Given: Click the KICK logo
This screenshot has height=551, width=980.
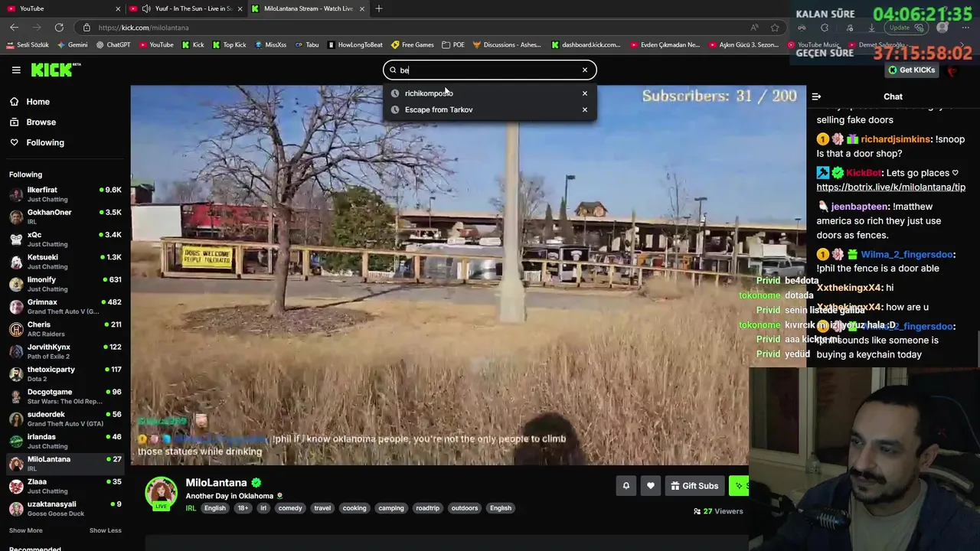Looking at the screenshot, I should pos(55,70).
